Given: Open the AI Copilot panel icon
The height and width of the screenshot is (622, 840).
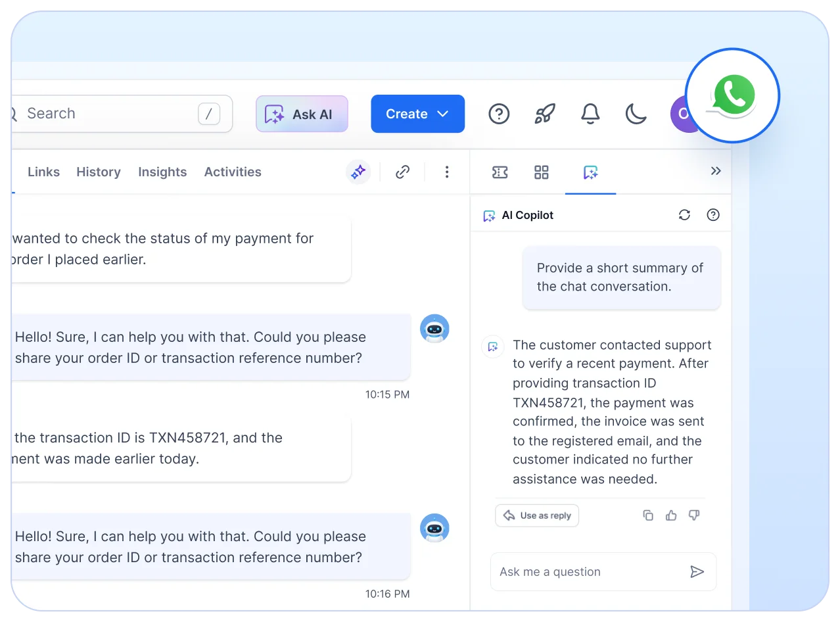Looking at the screenshot, I should pos(590,172).
